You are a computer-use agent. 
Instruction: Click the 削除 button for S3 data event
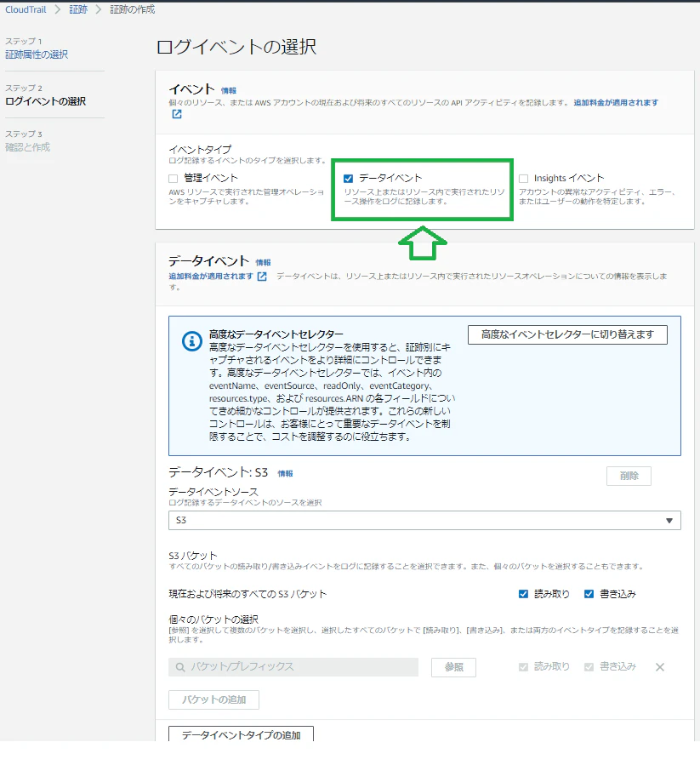click(x=629, y=476)
